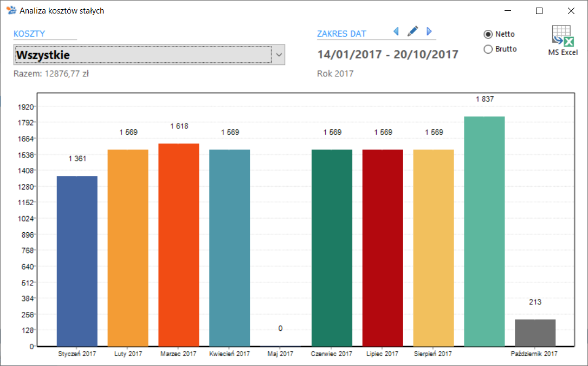Click the 1920 y-axis value
Image resolution: width=588 pixels, height=366 pixels.
[x=25, y=107]
